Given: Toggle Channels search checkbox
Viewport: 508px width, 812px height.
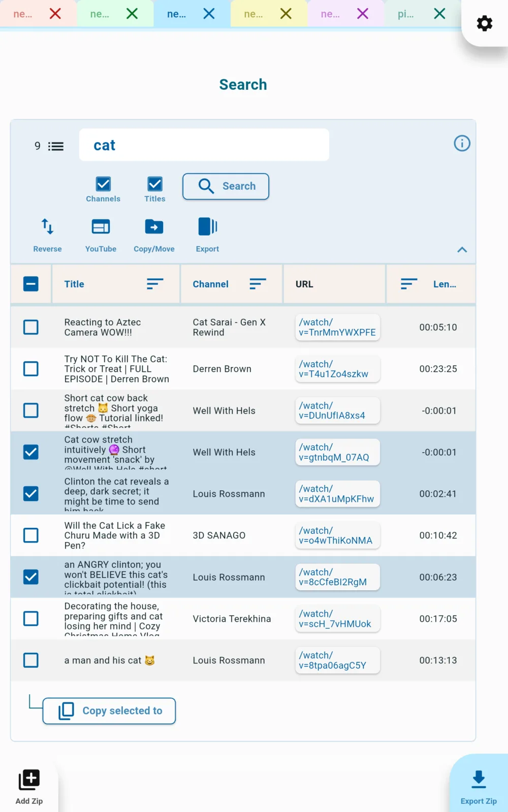Looking at the screenshot, I should 103,184.
